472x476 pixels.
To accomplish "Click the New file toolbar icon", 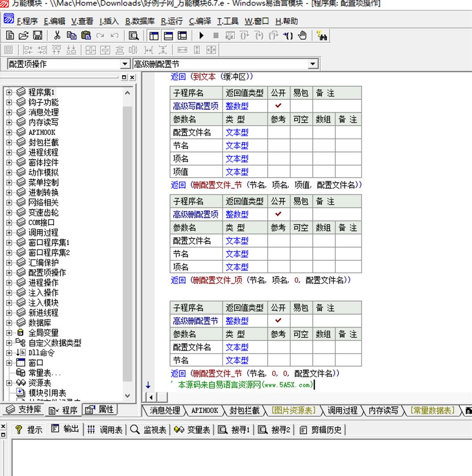I will 10,35.
